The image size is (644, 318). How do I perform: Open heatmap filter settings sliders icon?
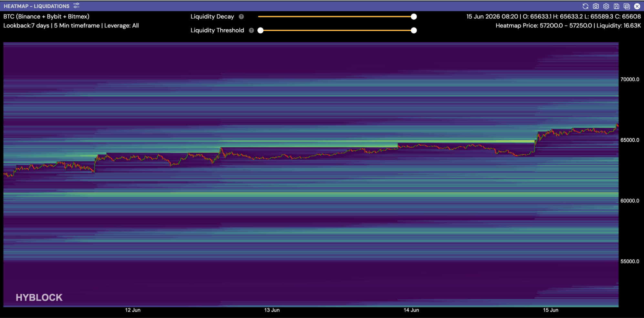coord(76,6)
